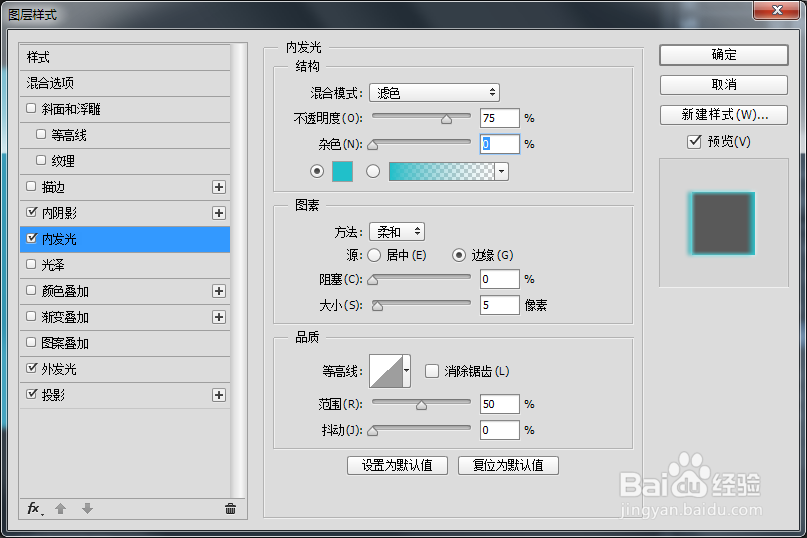Viewport: 807px width, 538px height.
Task: Click the 抖动 value field
Action: tap(500, 429)
